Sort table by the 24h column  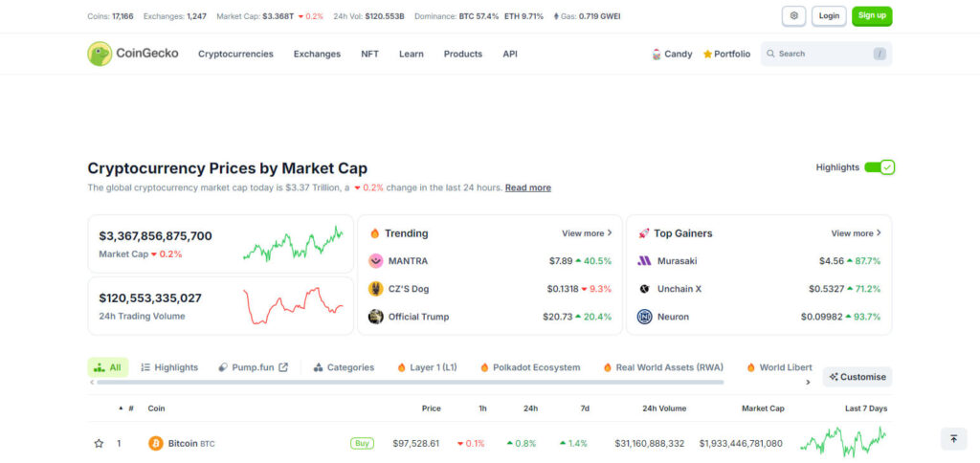coord(530,408)
